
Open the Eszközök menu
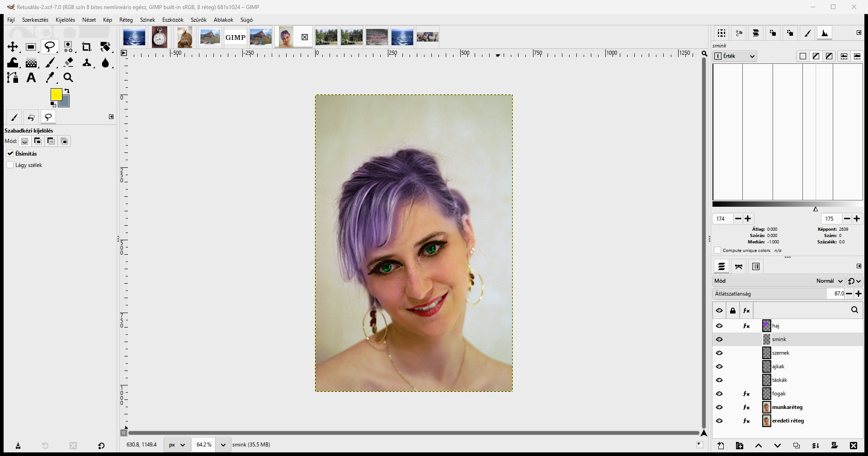click(x=173, y=20)
